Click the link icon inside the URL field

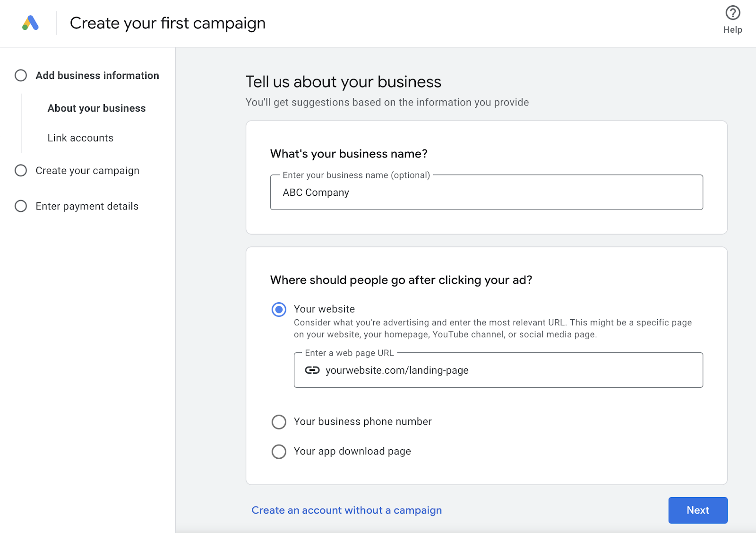[x=312, y=370]
